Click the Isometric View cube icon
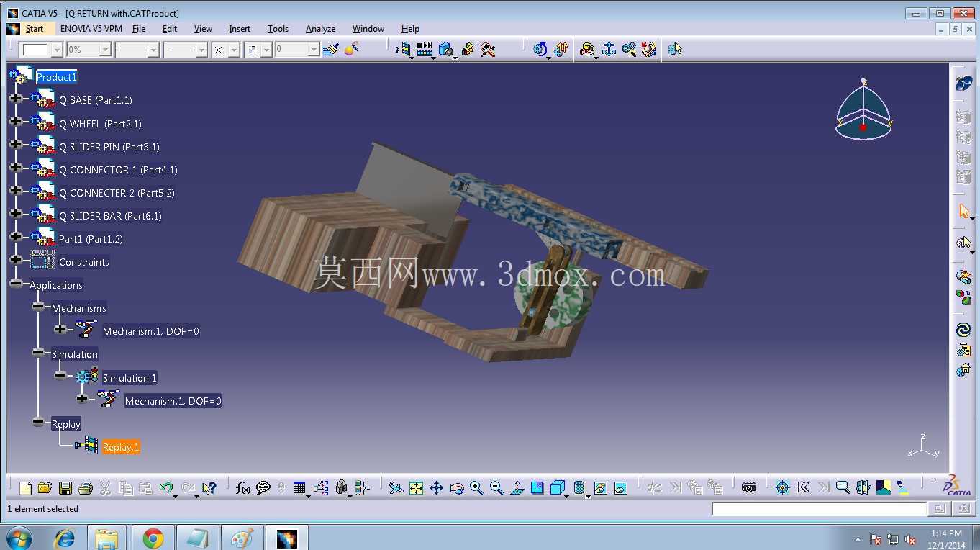 [x=558, y=488]
